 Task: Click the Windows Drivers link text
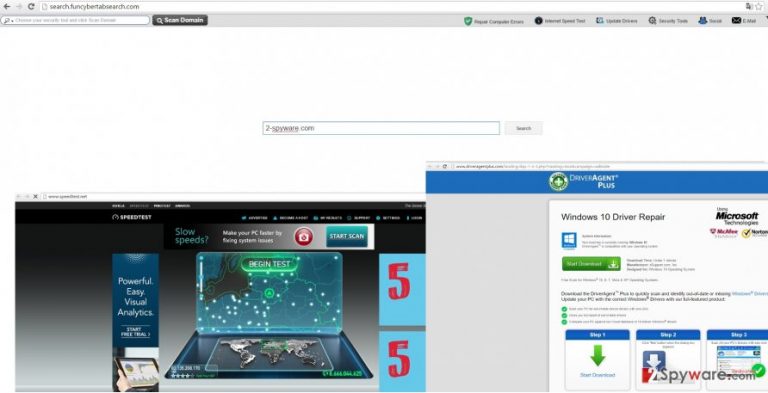pyautogui.click(x=750, y=294)
